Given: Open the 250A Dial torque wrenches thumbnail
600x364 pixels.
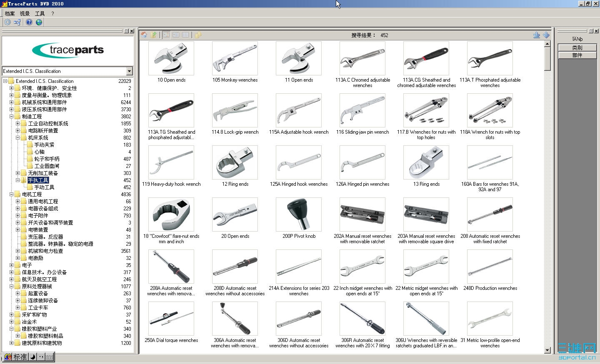Looking at the screenshot, I should (171, 319).
